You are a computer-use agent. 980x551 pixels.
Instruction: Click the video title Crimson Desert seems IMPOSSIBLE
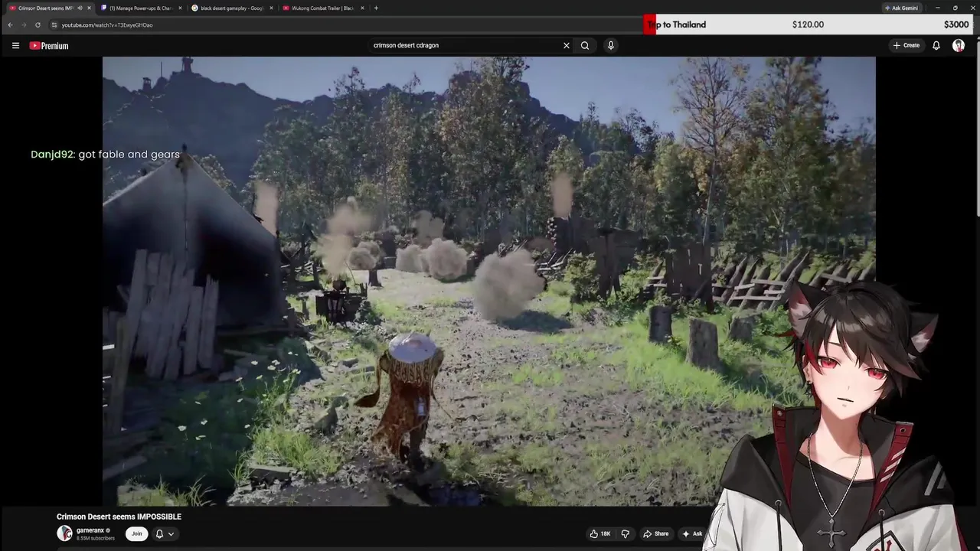click(119, 517)
